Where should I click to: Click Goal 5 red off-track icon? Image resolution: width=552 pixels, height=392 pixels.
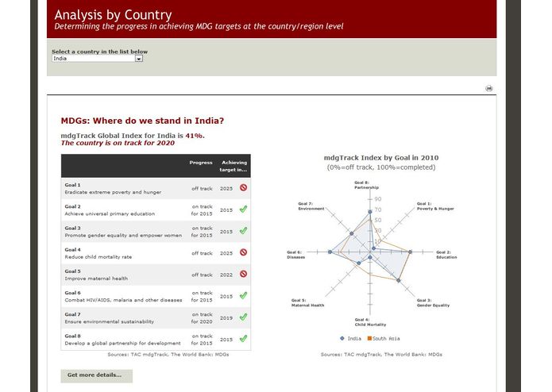(243, 274)
